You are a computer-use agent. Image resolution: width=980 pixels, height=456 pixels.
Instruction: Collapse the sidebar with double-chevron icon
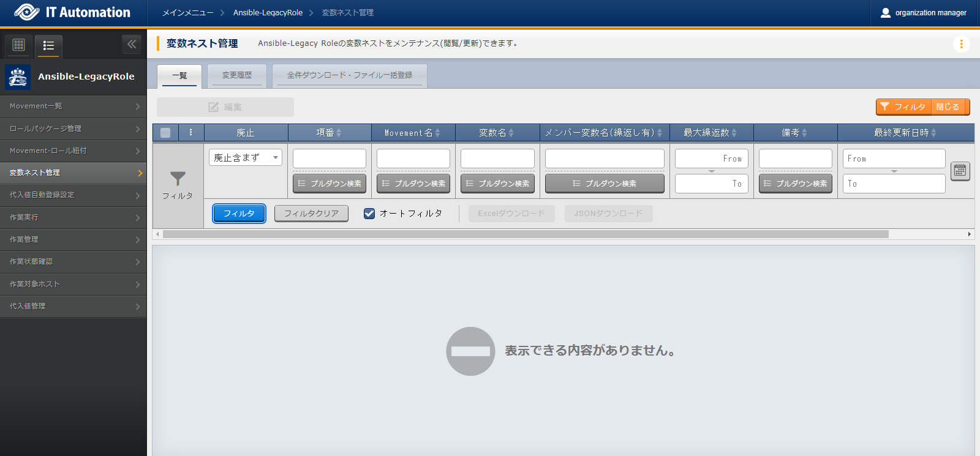[x=132, y=44]
